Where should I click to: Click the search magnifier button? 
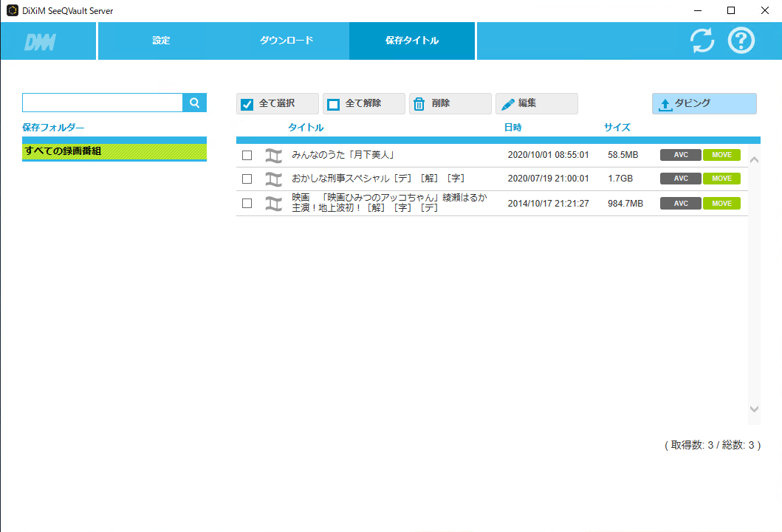(x=195, y=103)
